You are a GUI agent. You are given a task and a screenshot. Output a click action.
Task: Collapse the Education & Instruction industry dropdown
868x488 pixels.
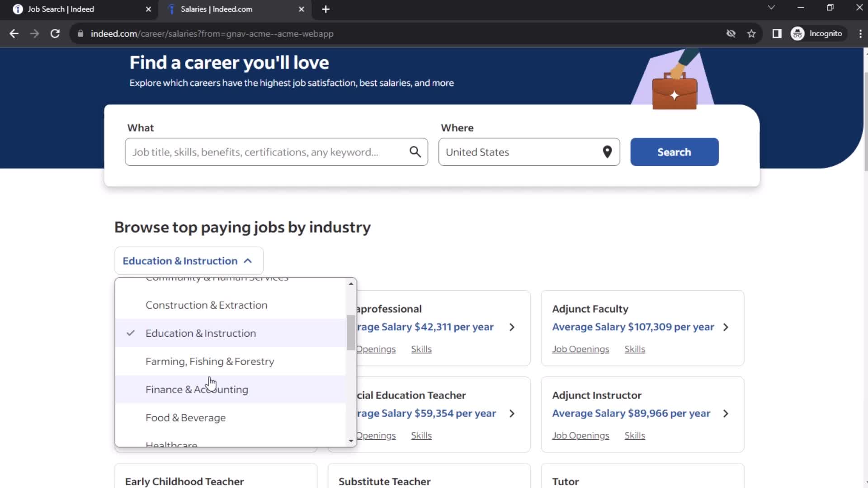(189, 261)
